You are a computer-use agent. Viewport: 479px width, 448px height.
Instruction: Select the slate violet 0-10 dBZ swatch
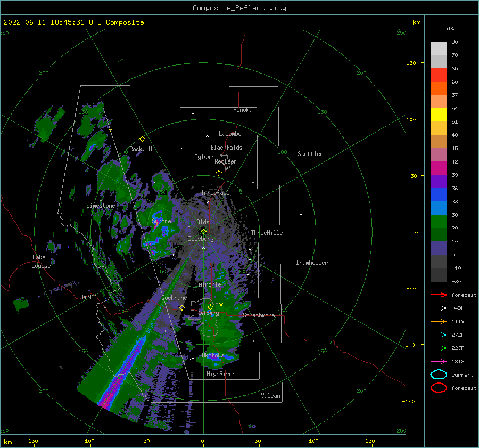[x=439, y=248]
